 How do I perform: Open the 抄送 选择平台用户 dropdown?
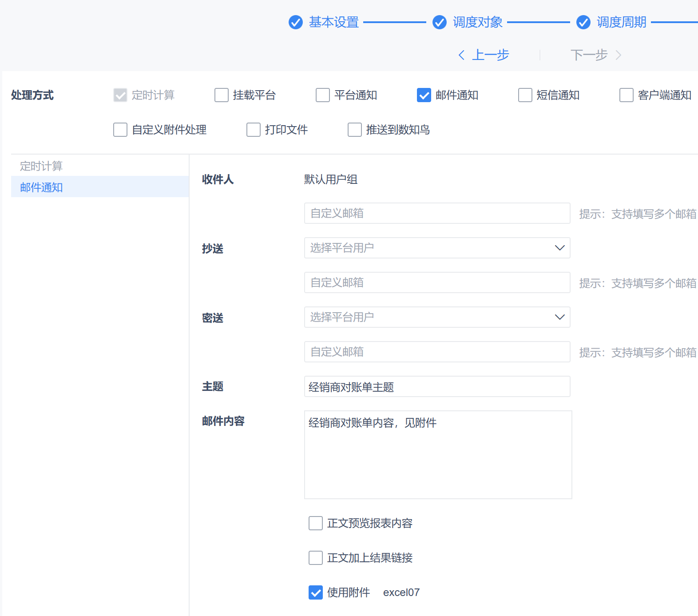[x=437, y=248]
